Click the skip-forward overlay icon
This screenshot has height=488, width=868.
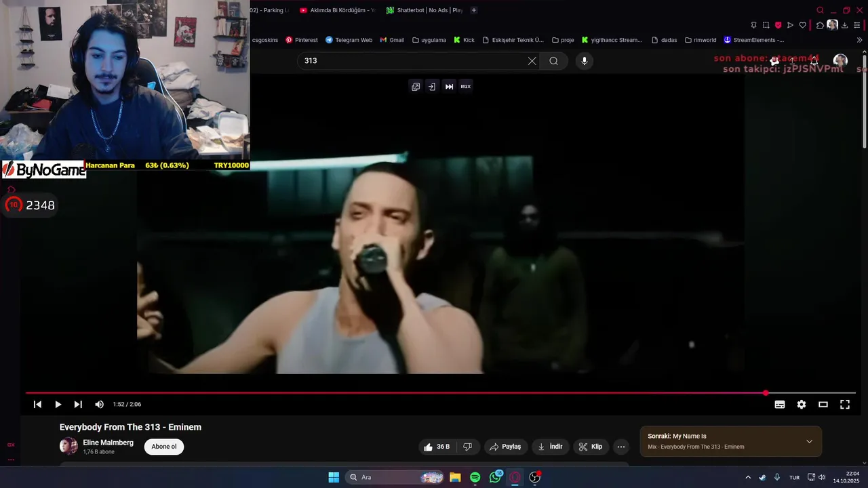tap(449, 86)
